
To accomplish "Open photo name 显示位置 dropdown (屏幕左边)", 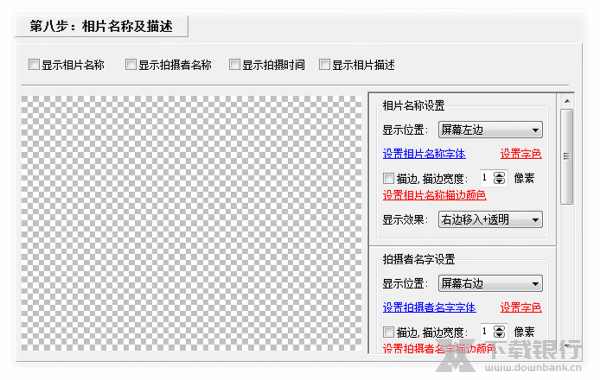I will tap(490, 130).
